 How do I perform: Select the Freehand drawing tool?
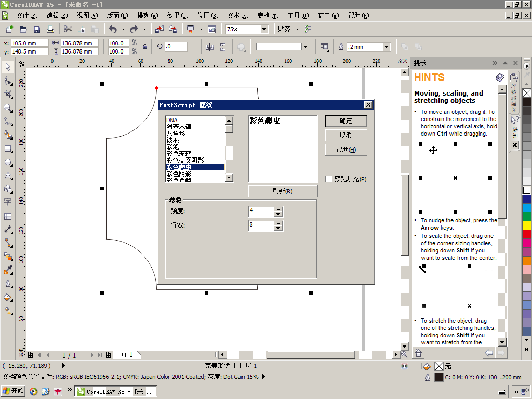point(8,122)
